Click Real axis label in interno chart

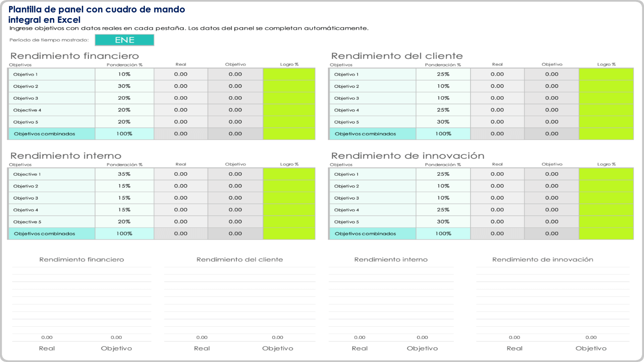pos(360,348)
